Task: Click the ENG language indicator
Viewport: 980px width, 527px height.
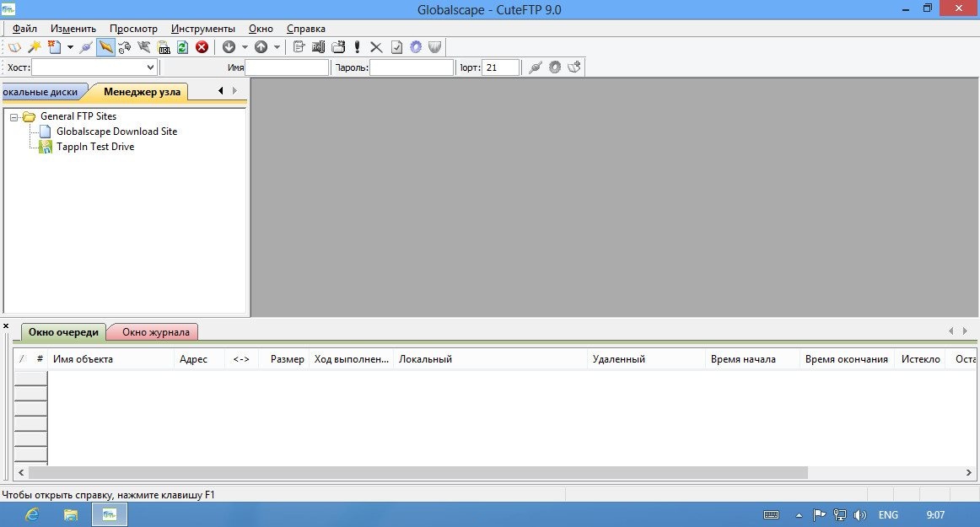Action: tap(888, 515)
